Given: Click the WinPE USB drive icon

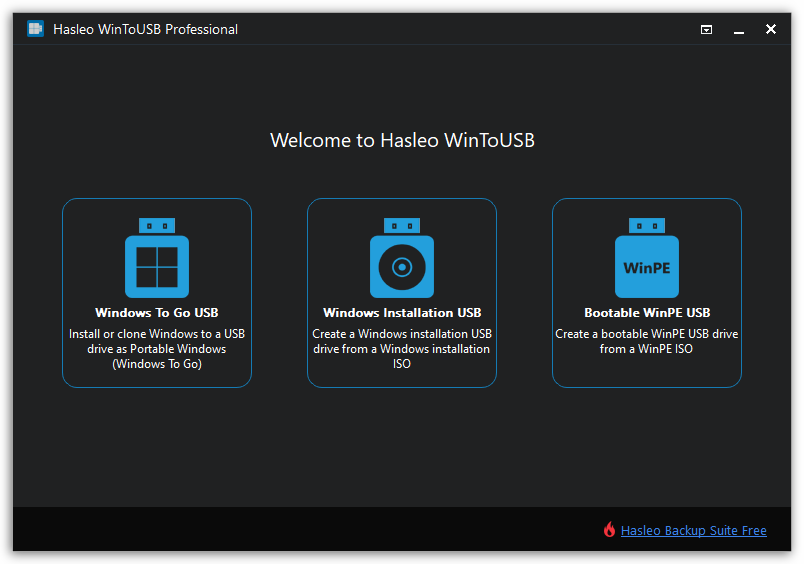Looking at the screenshot, I should coord(647,258).
